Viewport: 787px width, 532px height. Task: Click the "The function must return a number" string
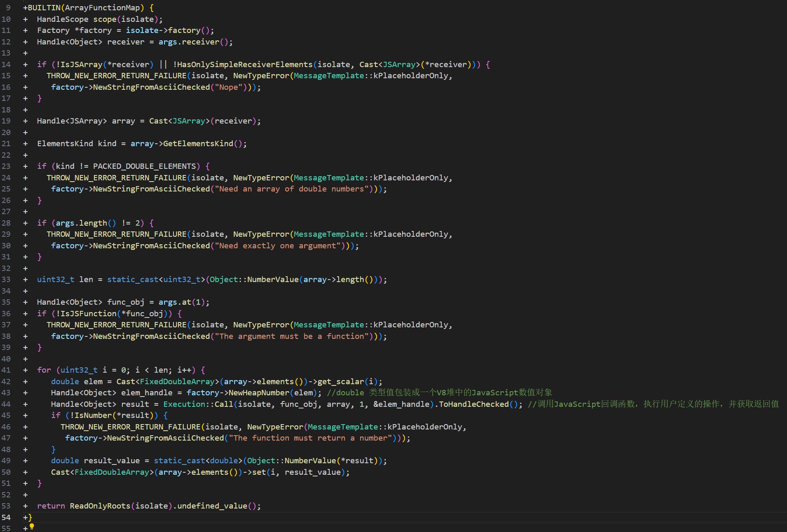pos(310,438)
